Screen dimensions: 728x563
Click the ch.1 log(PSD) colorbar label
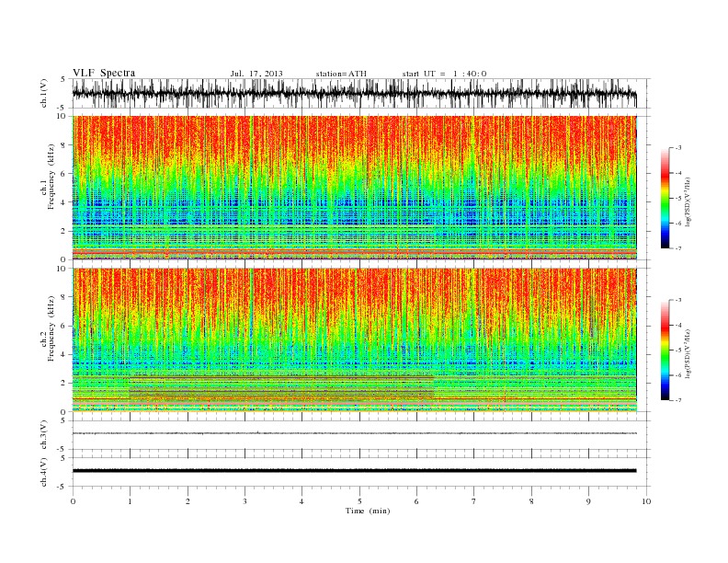[688, 201]
